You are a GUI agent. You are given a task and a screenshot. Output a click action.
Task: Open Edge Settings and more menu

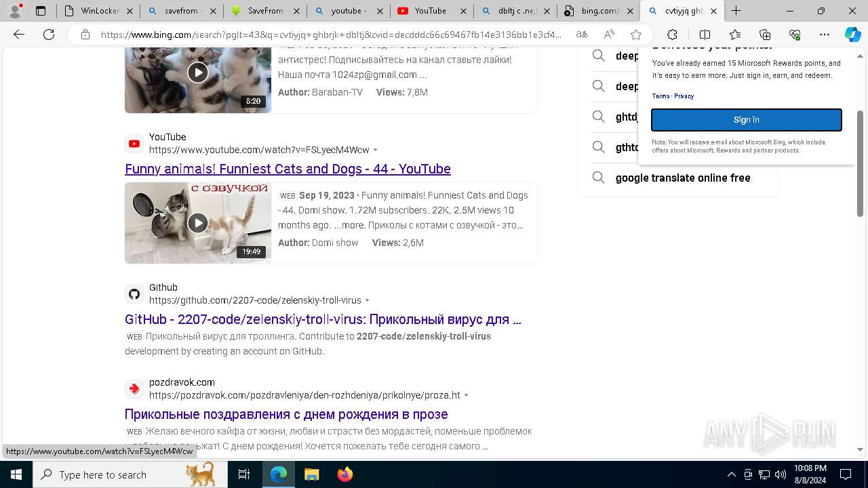point(825,35)
